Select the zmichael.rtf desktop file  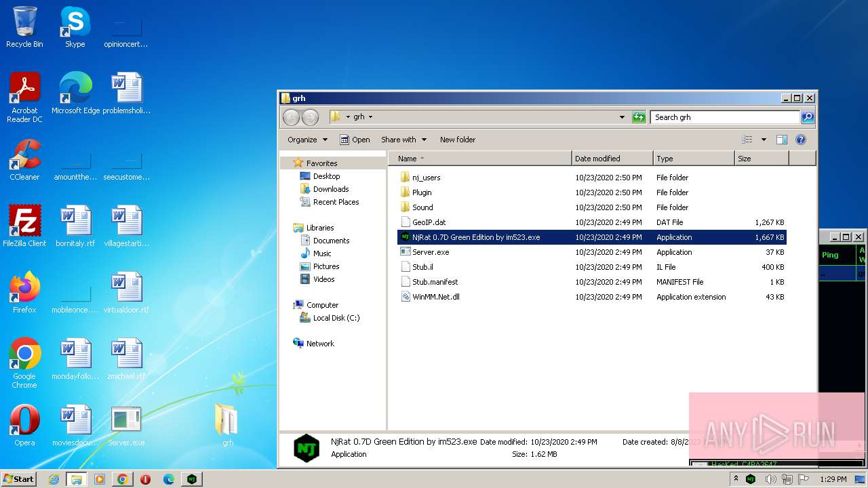coord(126,359)
